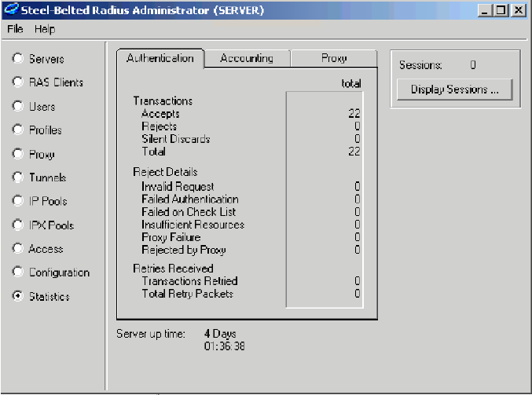This screenshot has height=395, width=532.
Task: Select the Proxy radio button in sidebar
Action: click(17, 154)
